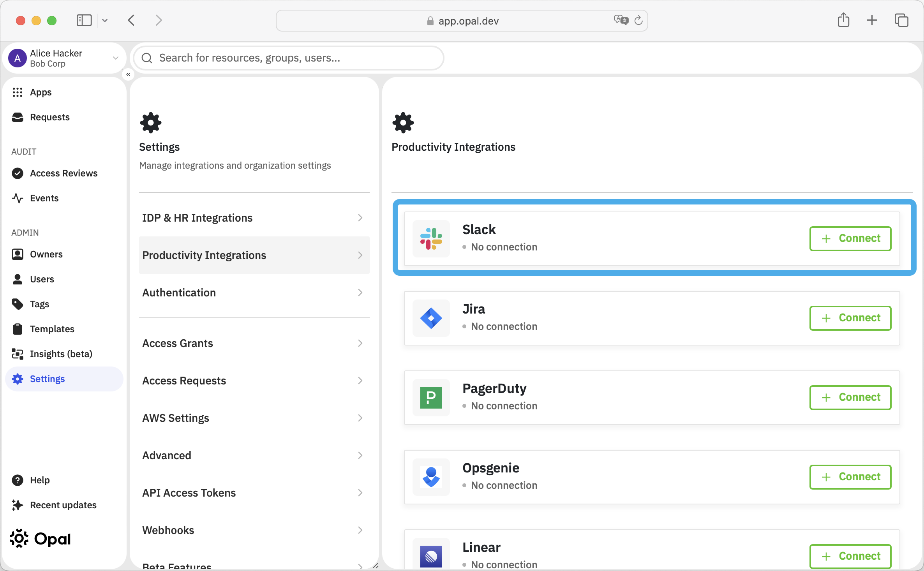Click the app.opal.dev address bar
This screenshot has width=924, height=571.
point(462,21)
